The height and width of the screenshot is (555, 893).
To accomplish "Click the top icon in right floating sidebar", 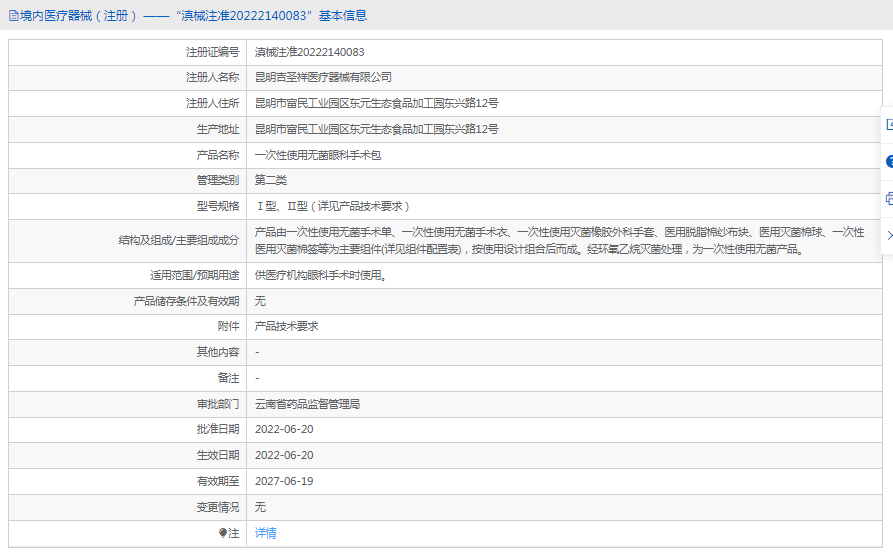I will [888, 125].
